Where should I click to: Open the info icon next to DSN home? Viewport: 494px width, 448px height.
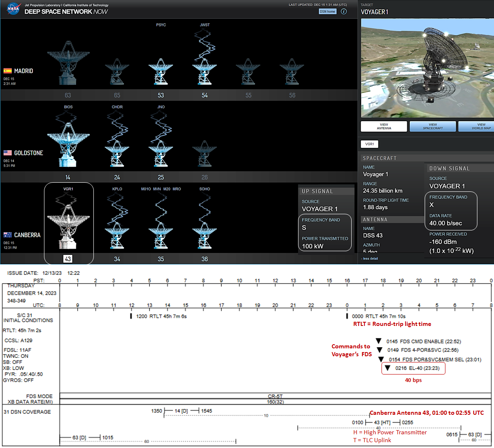click(344, 12)
